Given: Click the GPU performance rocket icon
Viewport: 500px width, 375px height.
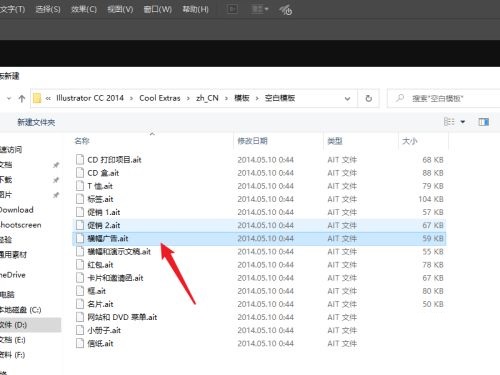Looking at the screenshot, I should [x=286, y=10].
